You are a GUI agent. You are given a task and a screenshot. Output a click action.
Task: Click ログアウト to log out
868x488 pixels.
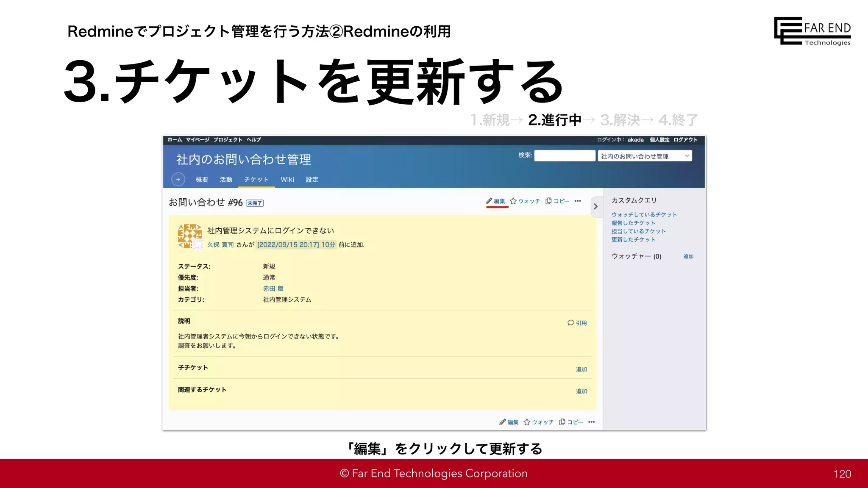point(685,140)
